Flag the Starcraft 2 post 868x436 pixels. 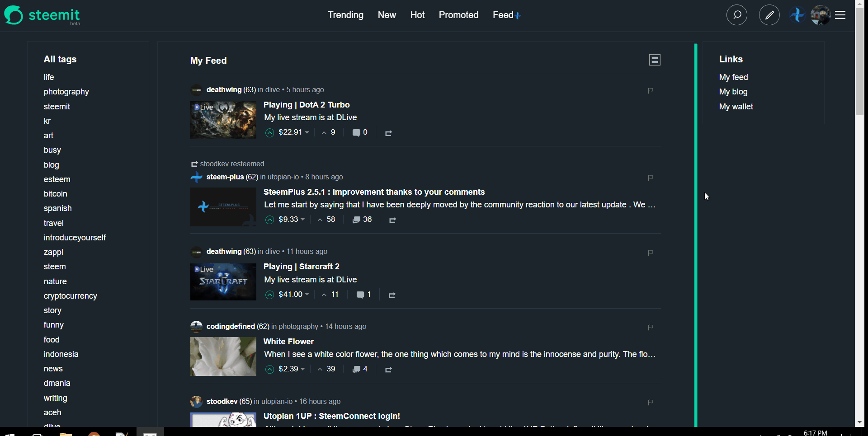pos(651,253)
